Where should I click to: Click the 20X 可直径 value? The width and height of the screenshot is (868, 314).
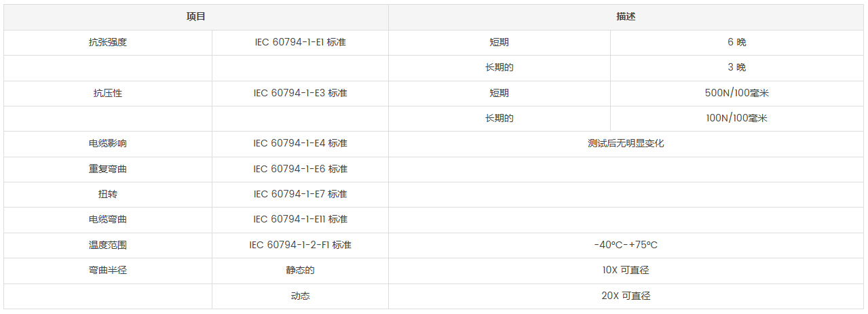click(x=626, y=296)
